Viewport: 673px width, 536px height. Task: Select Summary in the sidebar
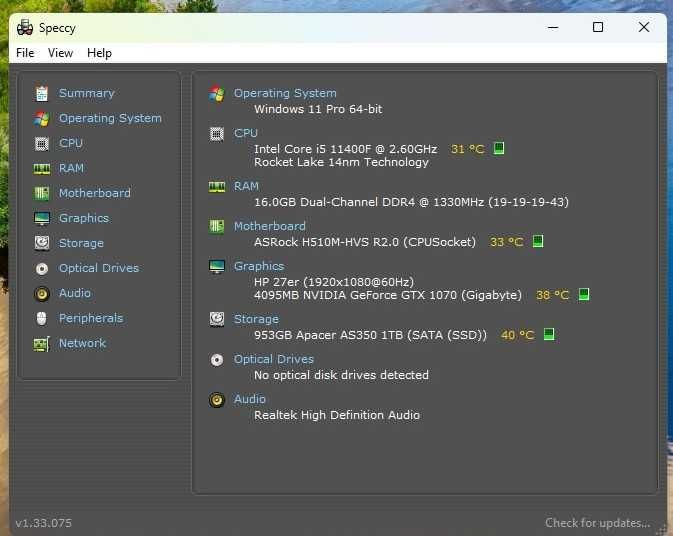click(x=87, y=93)
